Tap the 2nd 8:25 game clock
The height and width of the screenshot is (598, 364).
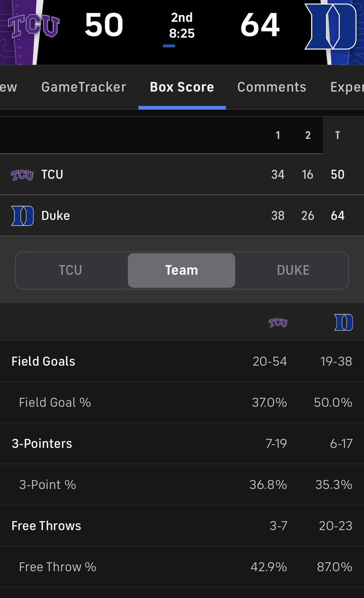click(182, 26)
